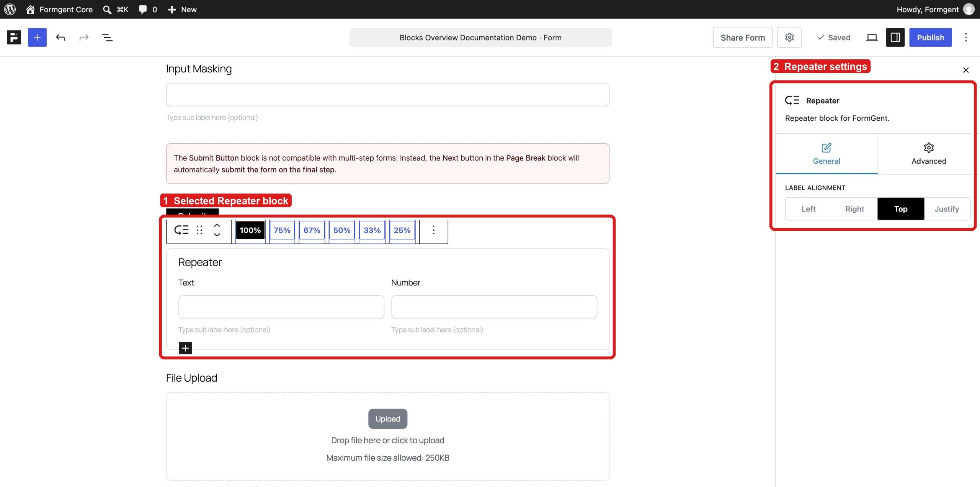The width and height of the screenshot is (980, 487).
Task: Click the Repeater block type icon in toolbar
Action: click(181, 230)
